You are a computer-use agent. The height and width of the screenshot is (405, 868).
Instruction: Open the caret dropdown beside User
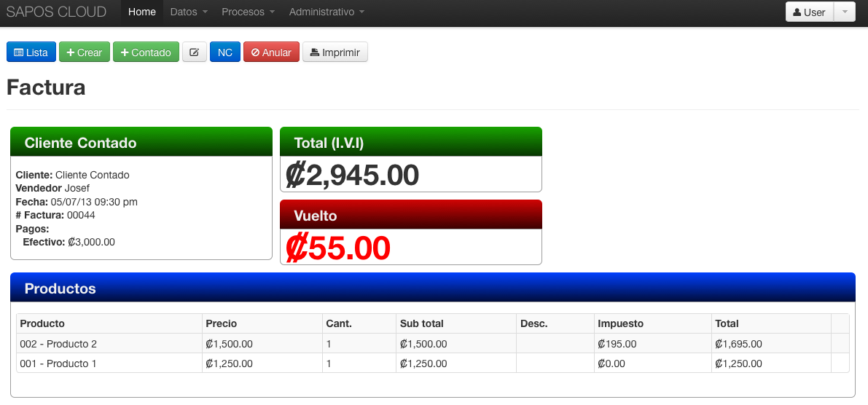tap(844, 12)
